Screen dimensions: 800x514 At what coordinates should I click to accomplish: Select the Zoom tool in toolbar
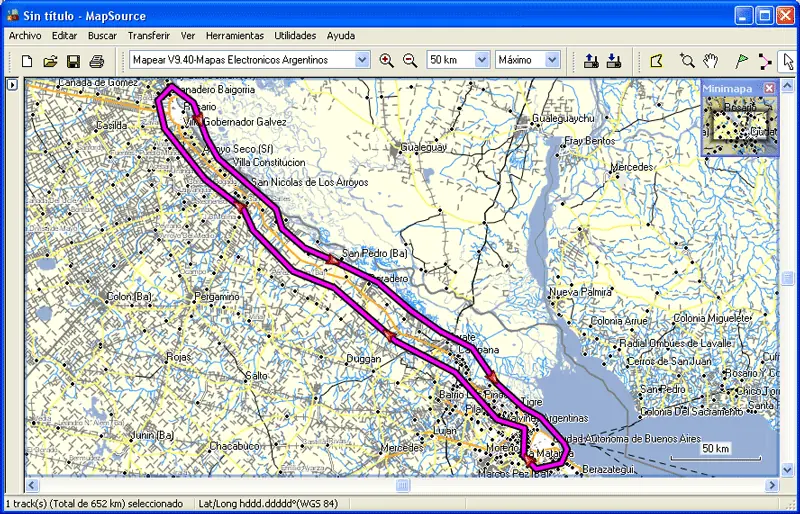pyautogui.click(x=687, y=61)
